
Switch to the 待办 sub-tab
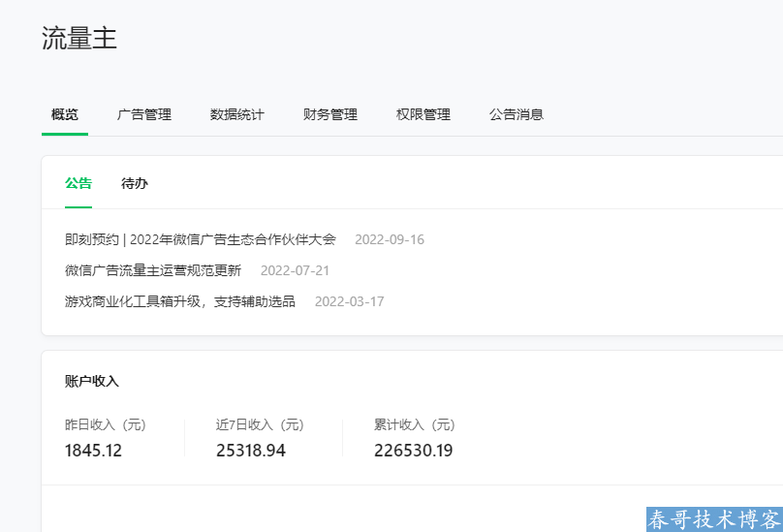click(135, 183)
